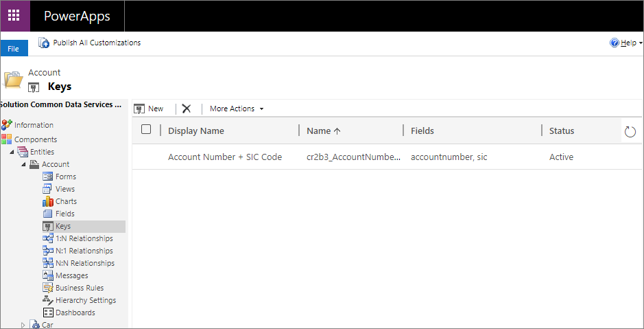Click the New key button
This screenshot has height=329, width=644.
pyautogui.click(x=149, y=109)
